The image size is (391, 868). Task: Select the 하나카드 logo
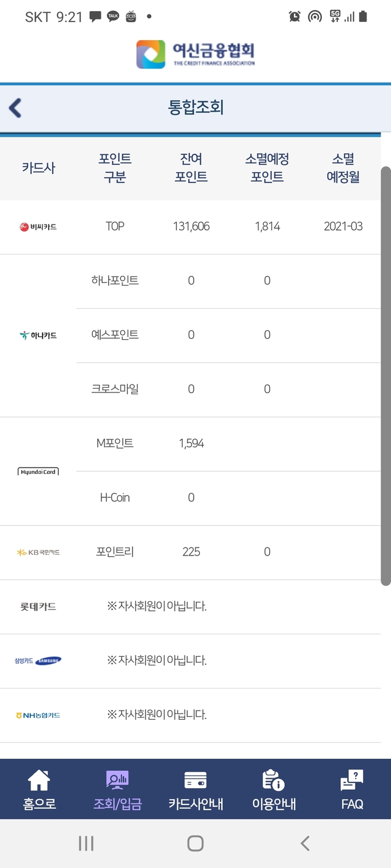click(x=38, y=335)
